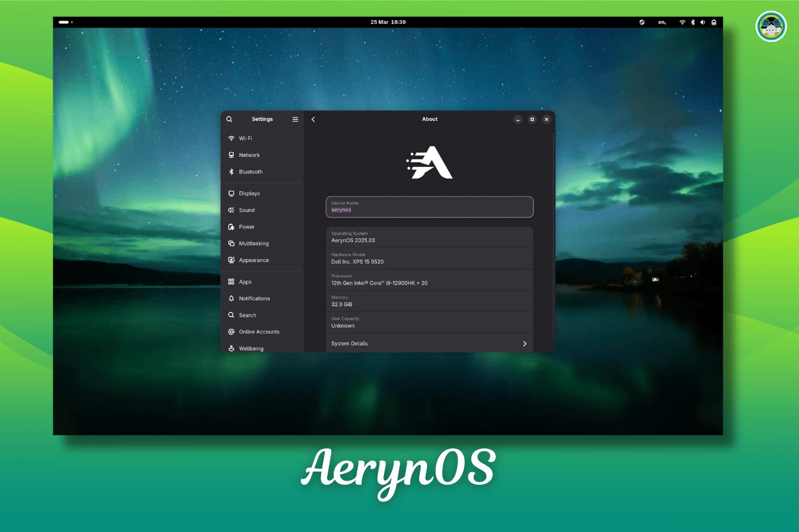Click the Apps grid icon
799x532 pixels.
click(231, 282)
